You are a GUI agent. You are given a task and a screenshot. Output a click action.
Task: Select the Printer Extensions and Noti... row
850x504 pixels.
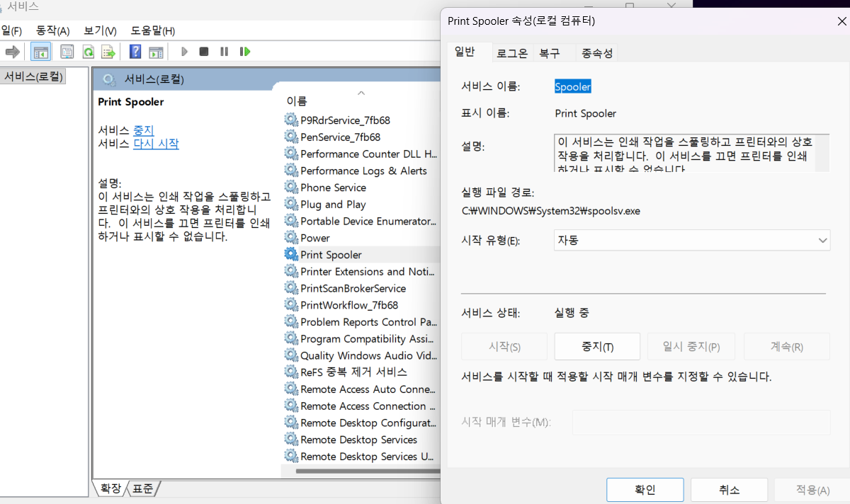pyautogui.click(x=362, y=272)
